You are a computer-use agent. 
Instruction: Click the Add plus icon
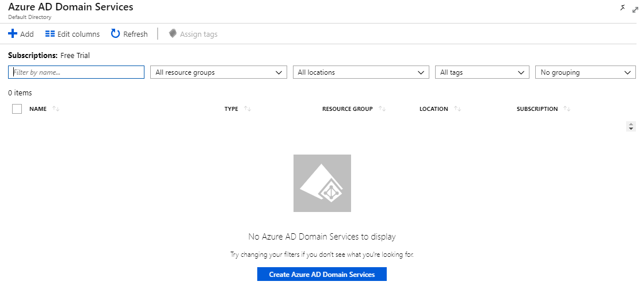13,34
